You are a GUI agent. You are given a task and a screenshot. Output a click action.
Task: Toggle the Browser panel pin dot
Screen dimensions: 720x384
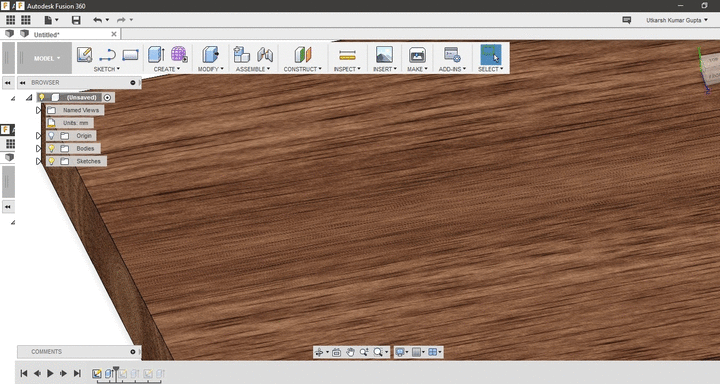pyautogui.click(x=133, y=83)
